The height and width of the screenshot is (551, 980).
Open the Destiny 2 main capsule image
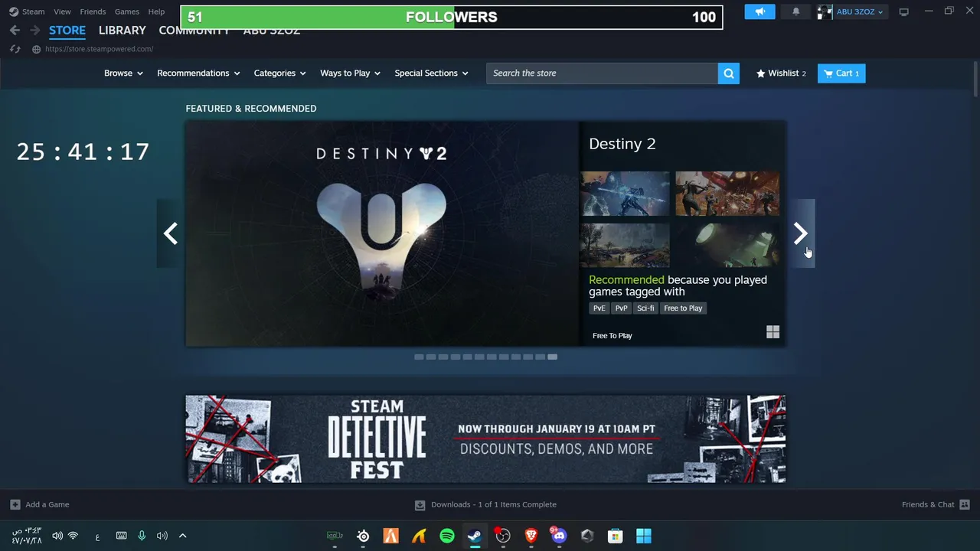tap(382, 233)
